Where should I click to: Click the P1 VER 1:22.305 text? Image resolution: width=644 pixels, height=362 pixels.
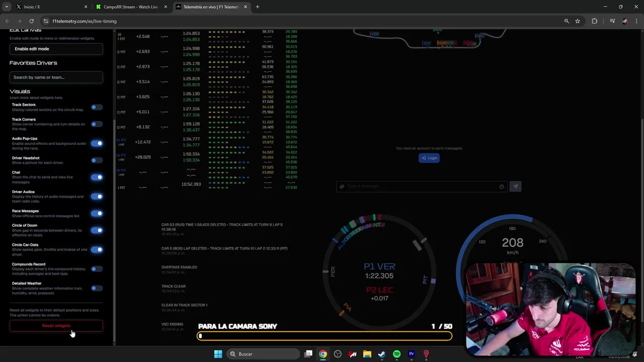point(379,270)
